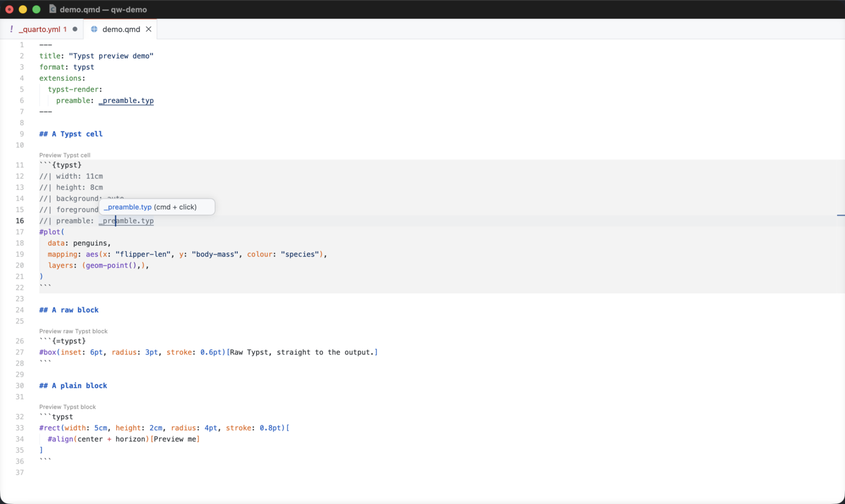This screenshot has height=504, width=845.
Task: Open _preamble.typ link in the hover tooltip
Action: click(x=127, y=207)
